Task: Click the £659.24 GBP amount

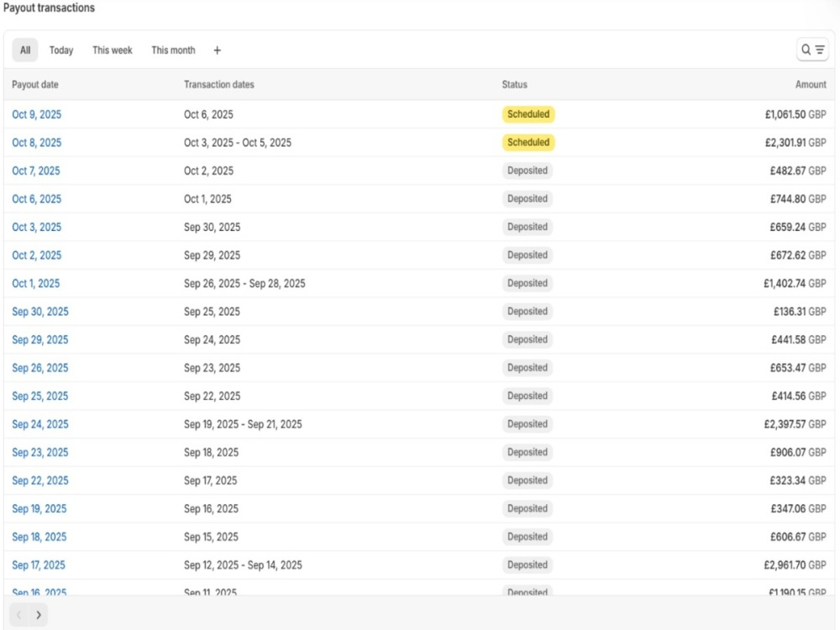Action: tap(798, 227)
